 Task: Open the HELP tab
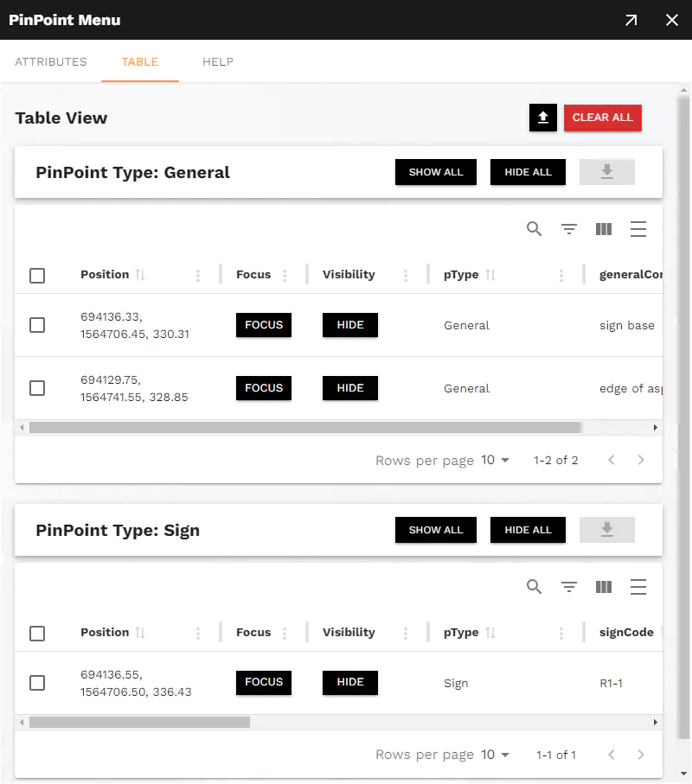[x=218, y=62]
